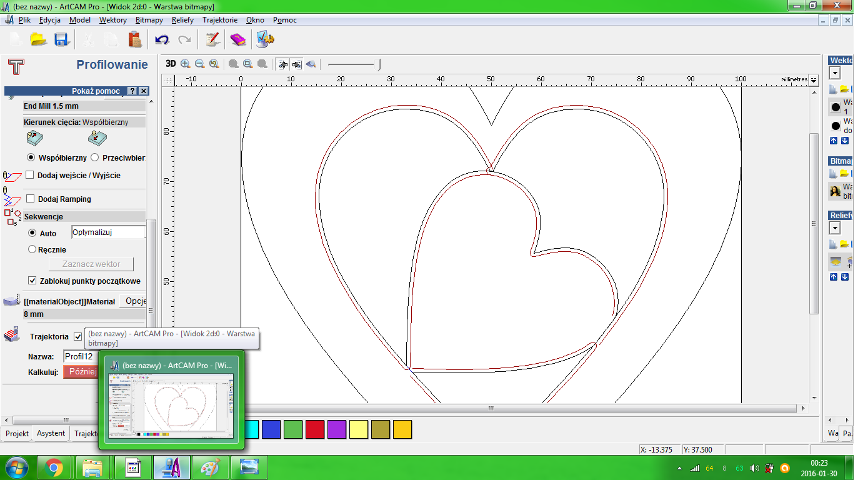Click the grayed Redo arrow

pos(184,40)
